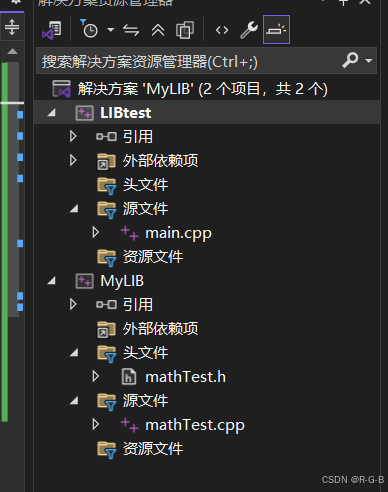This screenshot has width=388, height=492.
Task: Select main.cpp file
Action: 178,233
